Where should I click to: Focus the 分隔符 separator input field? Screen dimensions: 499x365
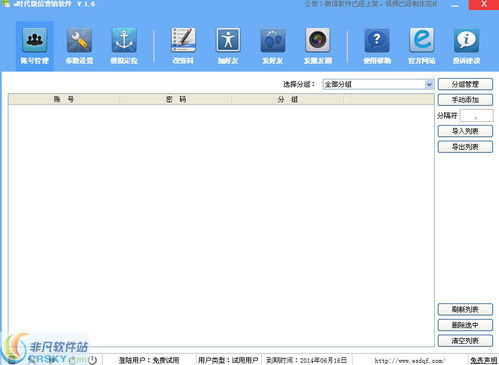click(x=476, y=116)
